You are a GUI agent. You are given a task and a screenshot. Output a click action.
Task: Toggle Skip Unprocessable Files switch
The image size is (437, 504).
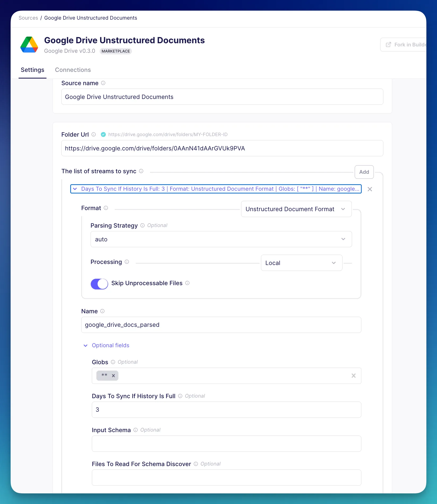pos(99,284)
